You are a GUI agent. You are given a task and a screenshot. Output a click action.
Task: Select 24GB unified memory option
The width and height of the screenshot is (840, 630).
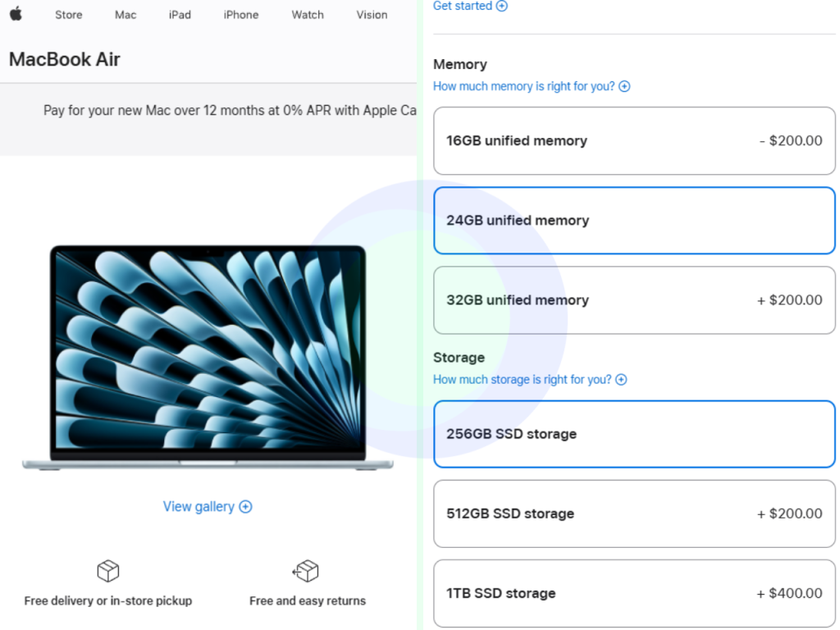634,220
